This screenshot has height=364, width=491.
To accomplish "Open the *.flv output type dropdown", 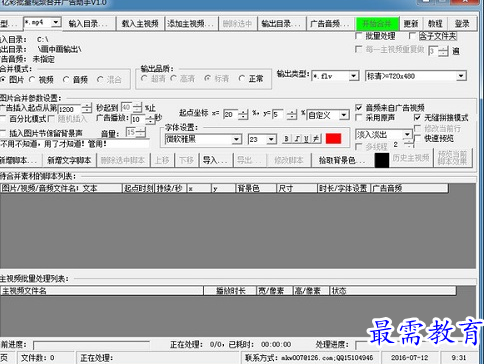I will click(353, 76).
